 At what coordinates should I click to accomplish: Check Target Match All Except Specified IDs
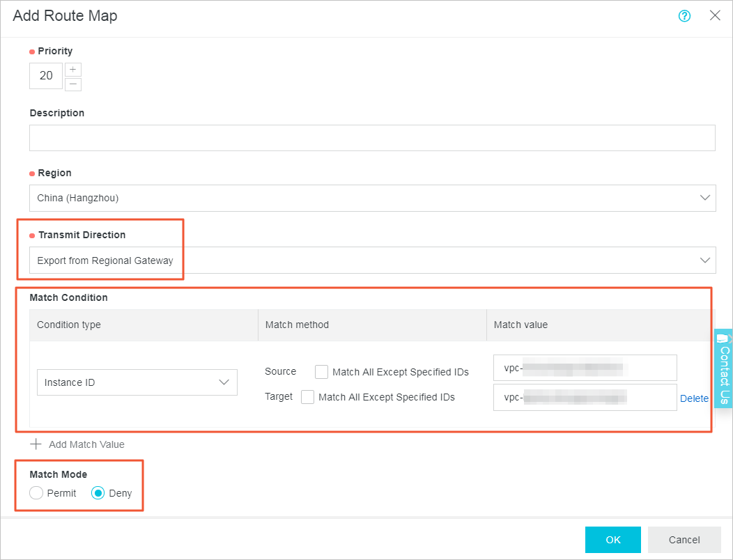[x=307, y=397]
